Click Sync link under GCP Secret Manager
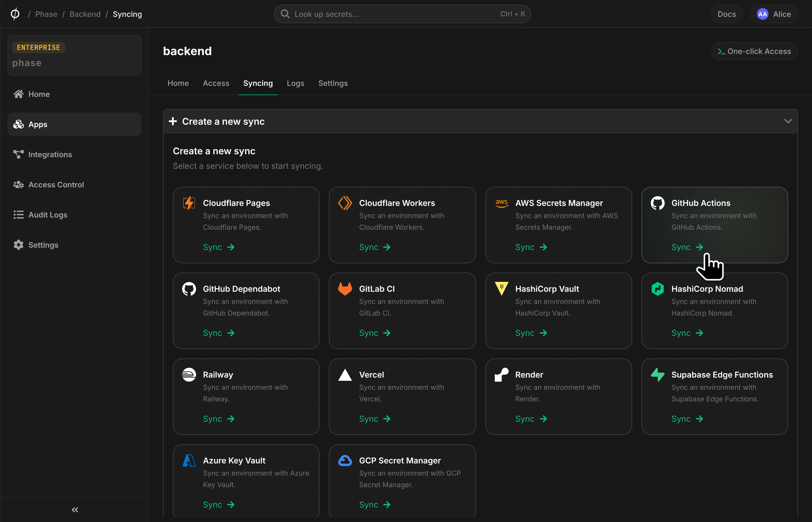Image resolution: width=812 pixels, height=522 pixels. 375,504
